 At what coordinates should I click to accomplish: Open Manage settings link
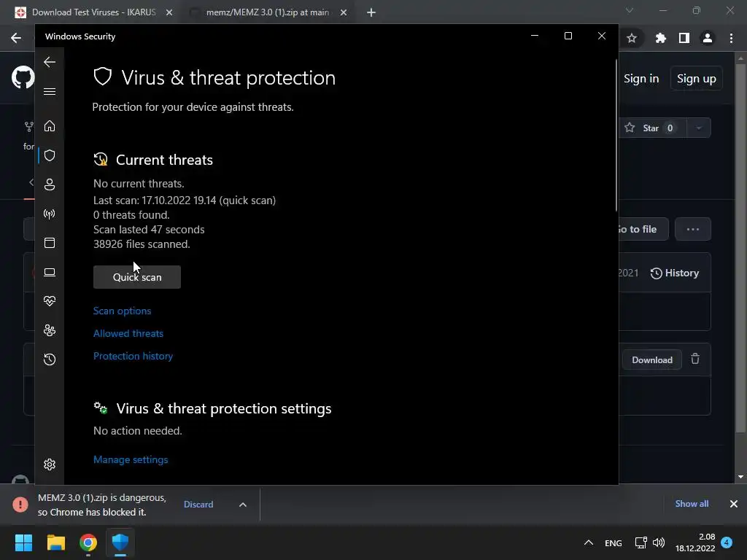click(131, 459)
